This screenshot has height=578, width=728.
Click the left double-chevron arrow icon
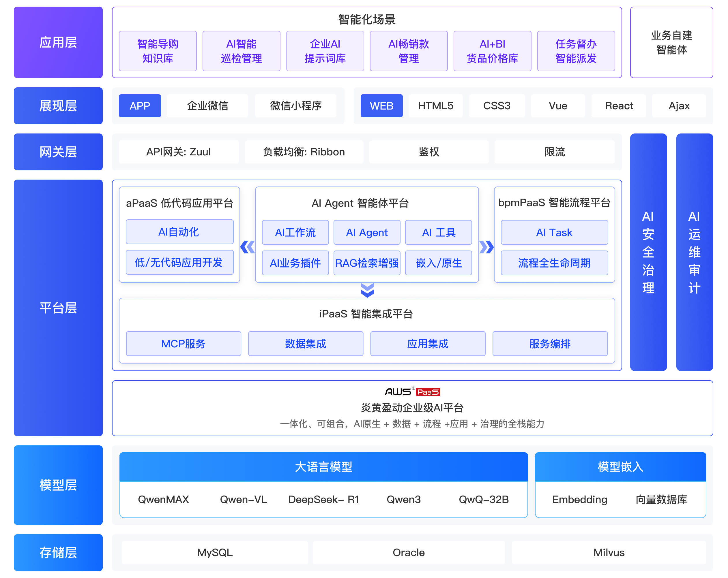[x=248, y=247]
